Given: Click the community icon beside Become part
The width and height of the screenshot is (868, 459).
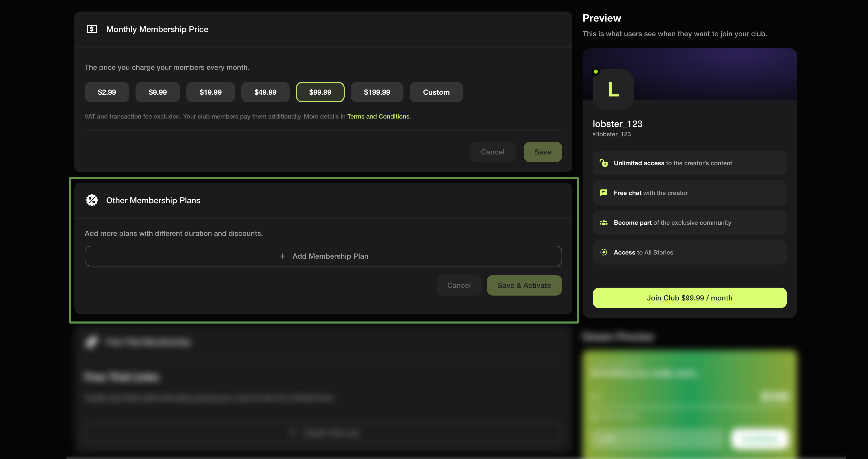Looking at the screenshot, I should (603, 222).
